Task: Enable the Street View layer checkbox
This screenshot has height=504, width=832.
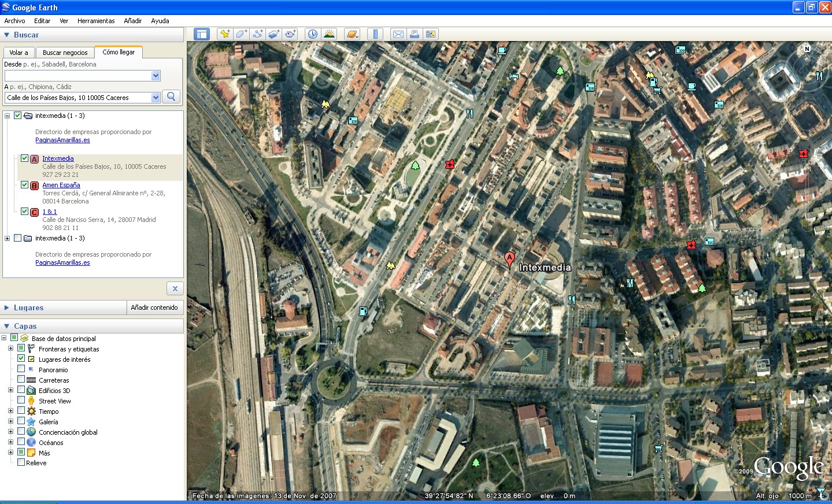Action: pos(21,400)
